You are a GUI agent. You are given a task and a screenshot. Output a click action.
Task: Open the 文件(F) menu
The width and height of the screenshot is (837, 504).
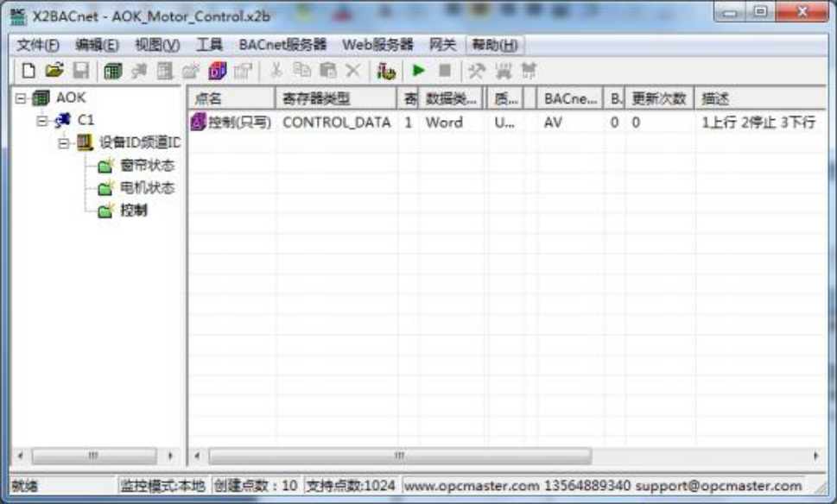[38, 45]
